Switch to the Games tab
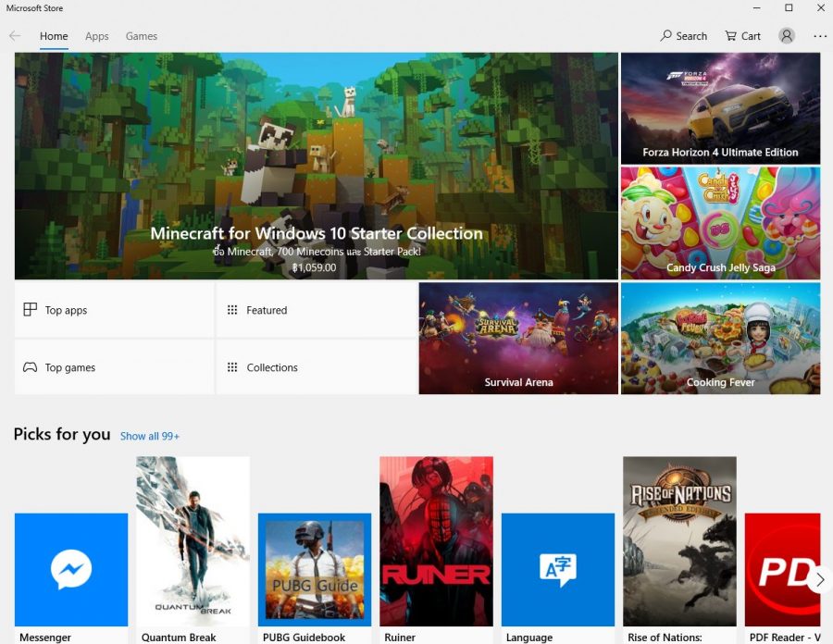Viewport: 833px width, 644px height. click(142, 36)
